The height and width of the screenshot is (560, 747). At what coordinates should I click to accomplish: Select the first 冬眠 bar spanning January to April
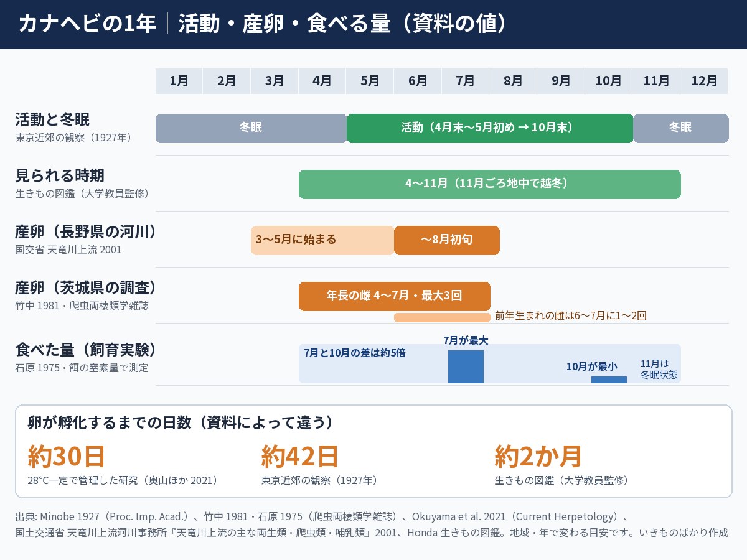(x=251, y=128)
